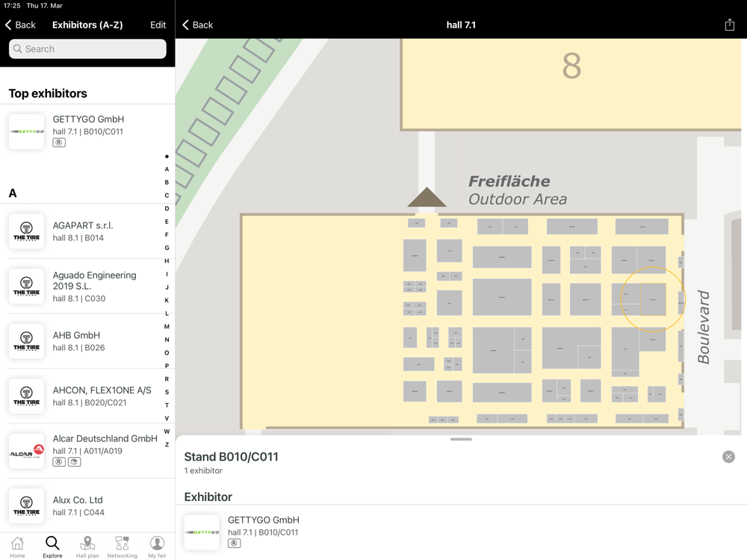Screen dimensions: 747x560
Task: Tap the hall entrance arrow marker on map
Action: point(427,198)
